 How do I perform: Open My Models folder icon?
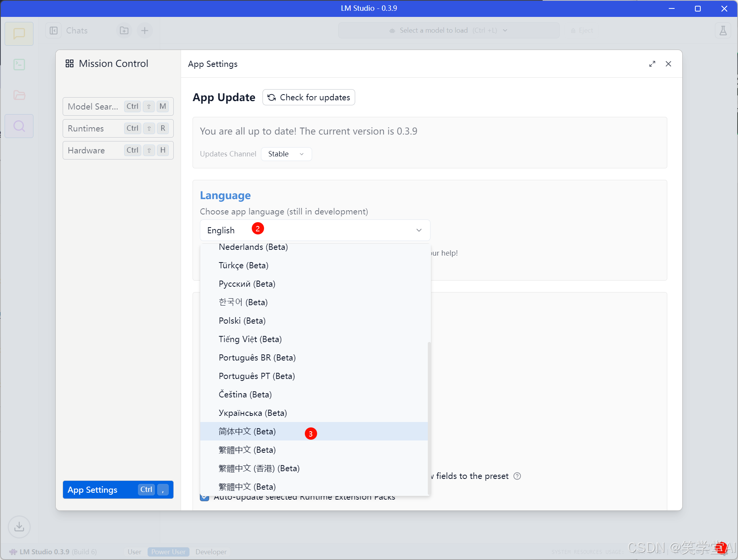click(19, 95)
